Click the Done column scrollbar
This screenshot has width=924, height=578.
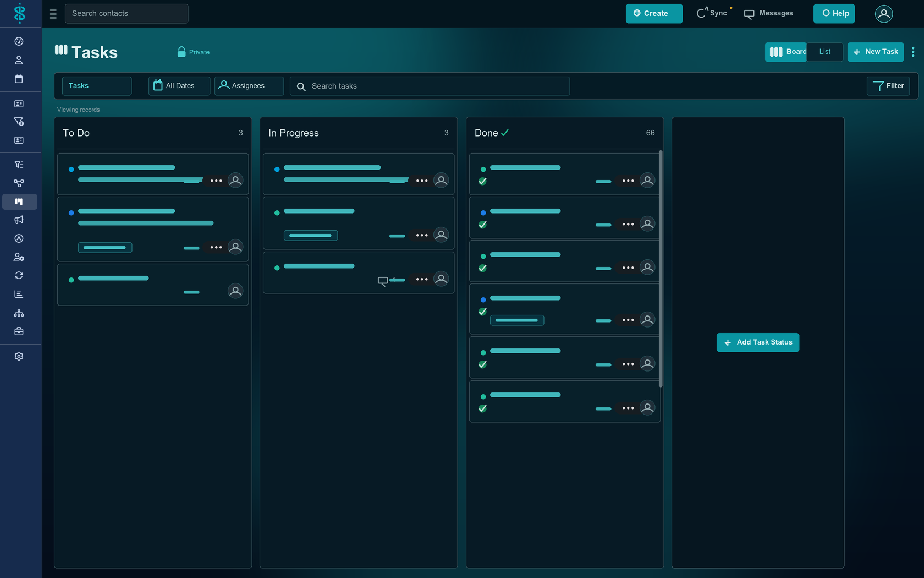pyautogui.click(x=661, y=269)
